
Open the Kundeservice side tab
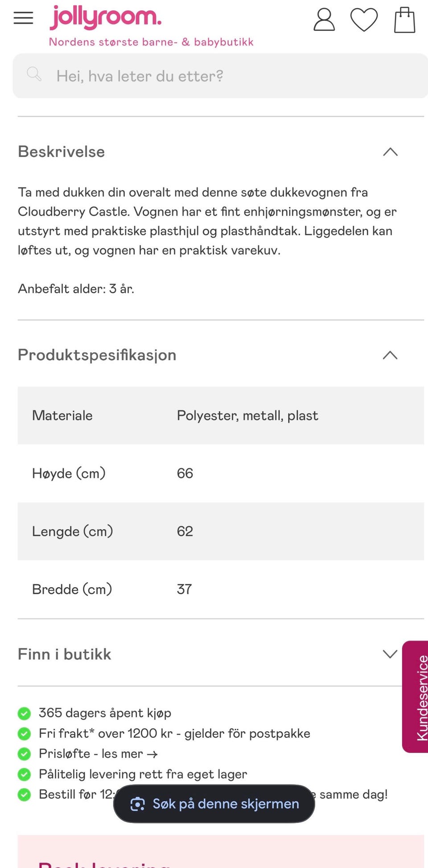[x=416, y=697]
